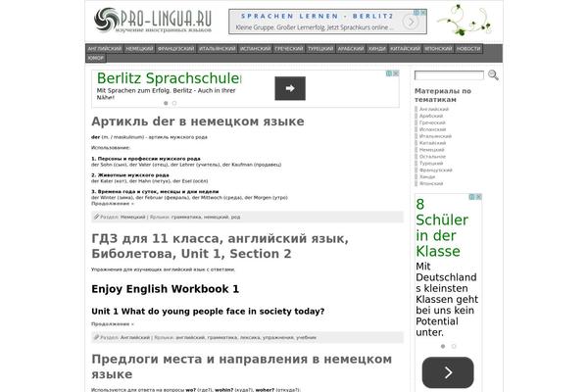This screenshot has width=588, height=392.
Task: Click 'Enjoy English Workbook 1' heading text
Action: (165, 289)
